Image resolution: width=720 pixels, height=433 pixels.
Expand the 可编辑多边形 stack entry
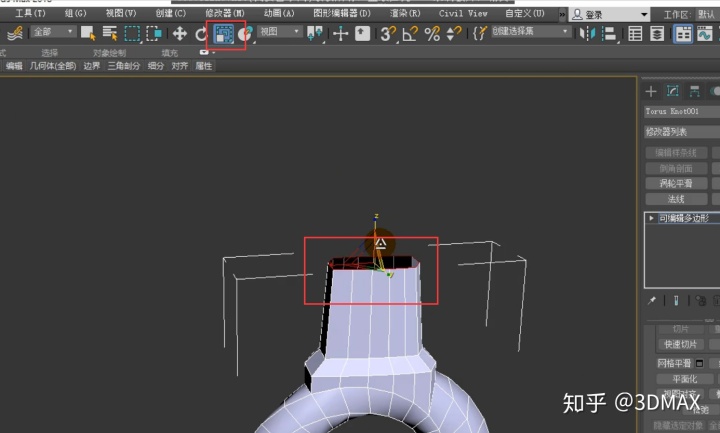point(651,218)
